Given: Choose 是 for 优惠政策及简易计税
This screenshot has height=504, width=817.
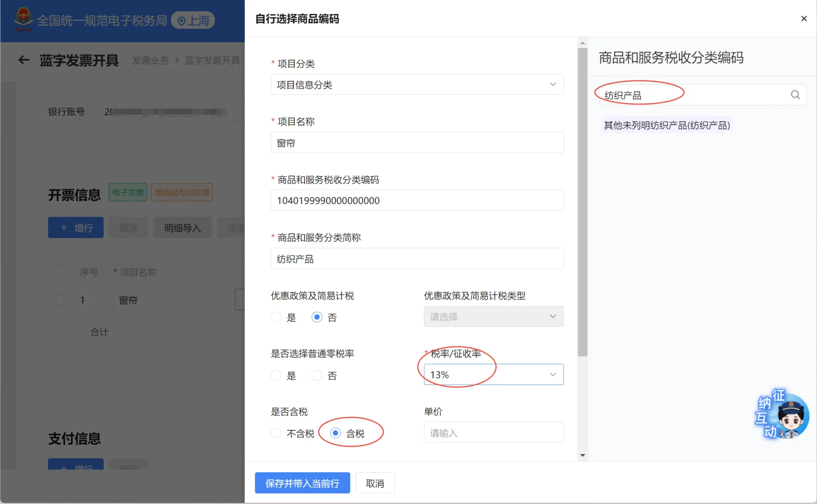Looking at the screenshot, I should [276, 317].
